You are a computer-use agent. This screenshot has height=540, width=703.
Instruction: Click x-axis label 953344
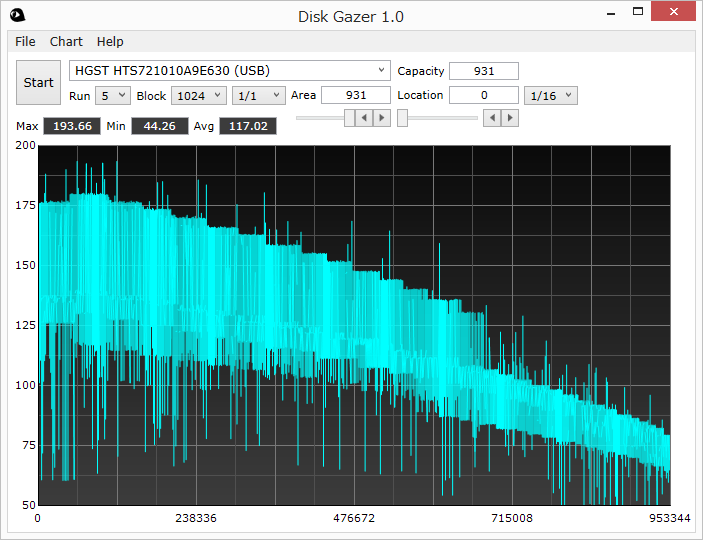670,518
